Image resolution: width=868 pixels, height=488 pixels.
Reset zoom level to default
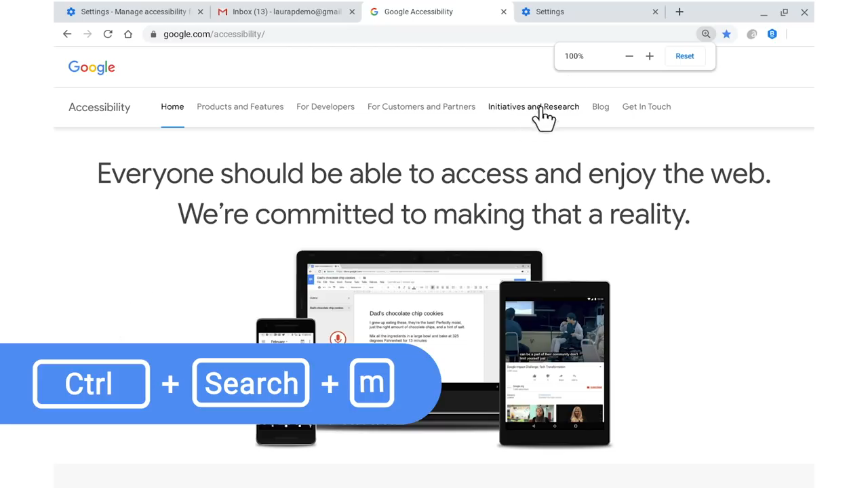[685, 56]
